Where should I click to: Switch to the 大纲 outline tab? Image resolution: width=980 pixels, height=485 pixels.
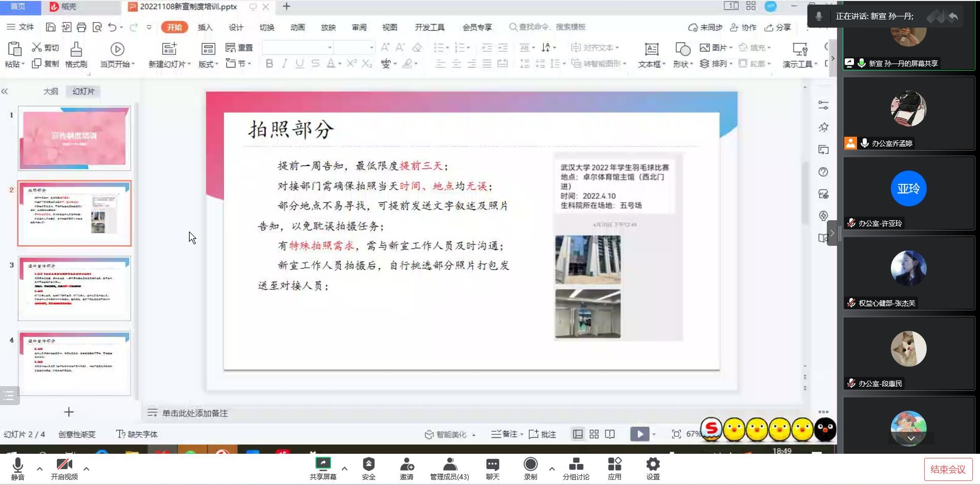pyautogui.click(x=51, y=91)
